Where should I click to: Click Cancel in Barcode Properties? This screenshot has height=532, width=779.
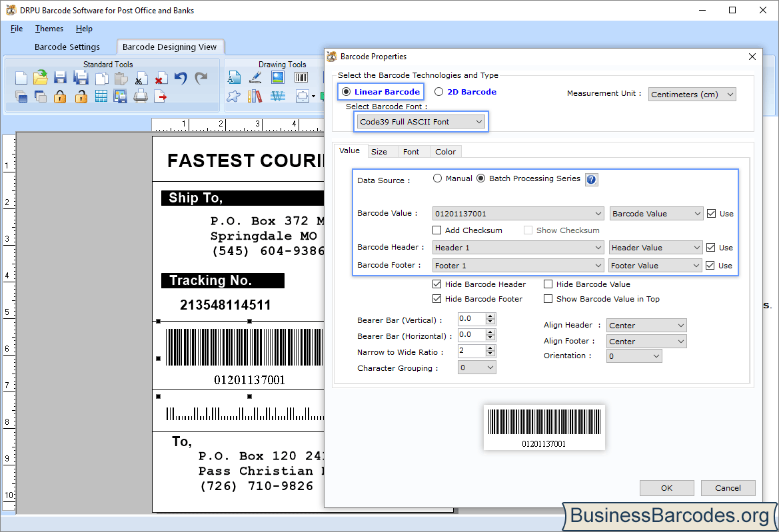pos(728,488)
